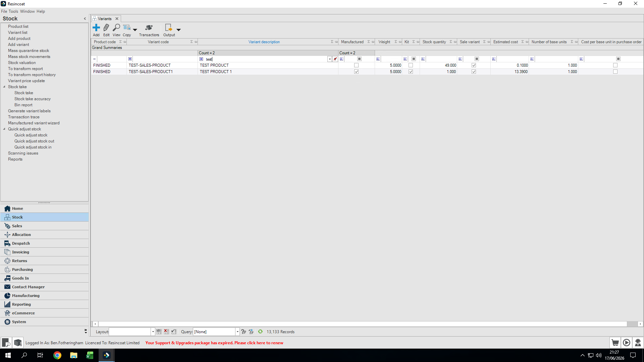
Task: Open Stock valuation
Action: (x=22, y=63)
